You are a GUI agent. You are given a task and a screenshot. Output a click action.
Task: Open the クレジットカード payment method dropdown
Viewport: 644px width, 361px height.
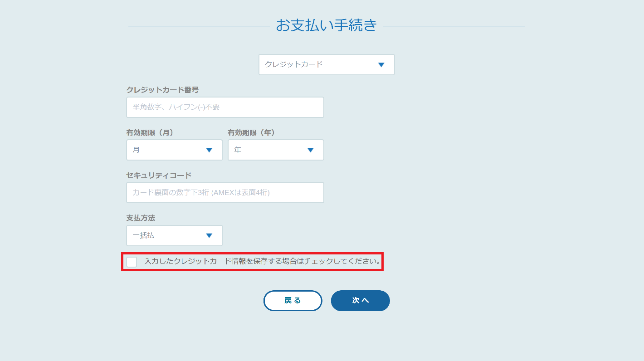click(x=327, y=64)
